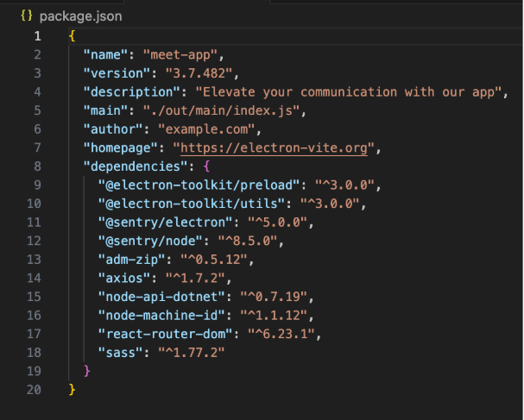Click the curly-braces JSON file icon
Viewport: 524px width, 420px height.
27,16
